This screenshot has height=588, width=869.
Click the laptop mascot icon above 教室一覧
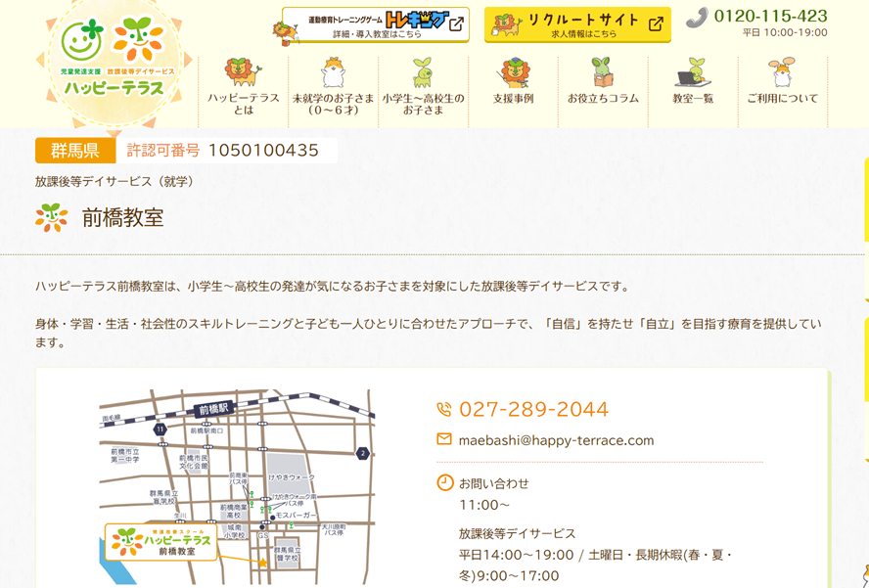click(x=693, y=72)
